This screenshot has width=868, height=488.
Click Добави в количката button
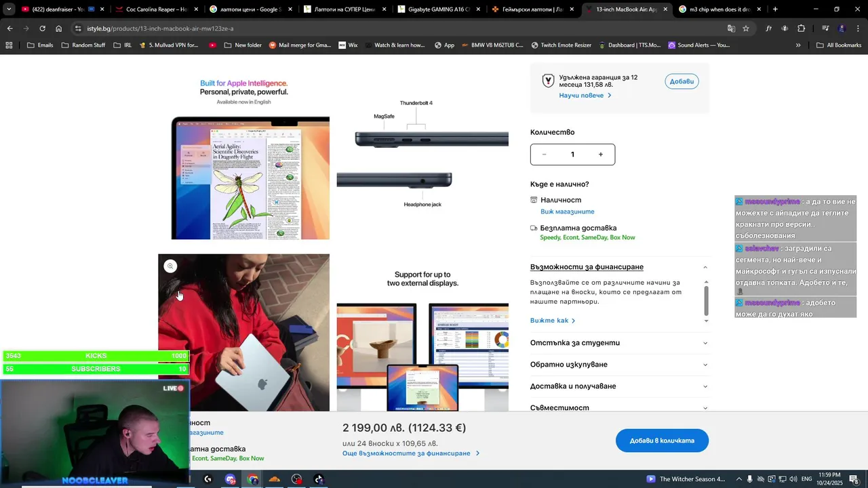662,441
